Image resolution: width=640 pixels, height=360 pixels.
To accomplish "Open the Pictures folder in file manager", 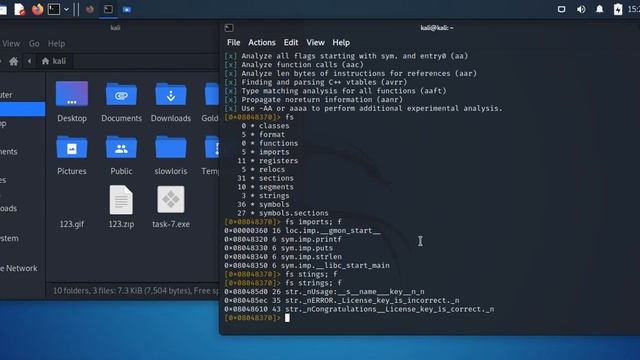I will [72, 155].
